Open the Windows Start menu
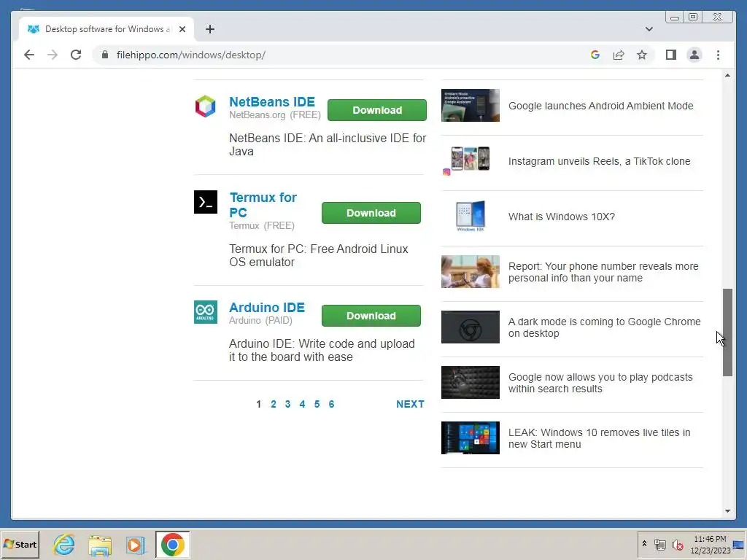Viewport: 747px width, 560px height. [x=20, y=544]
